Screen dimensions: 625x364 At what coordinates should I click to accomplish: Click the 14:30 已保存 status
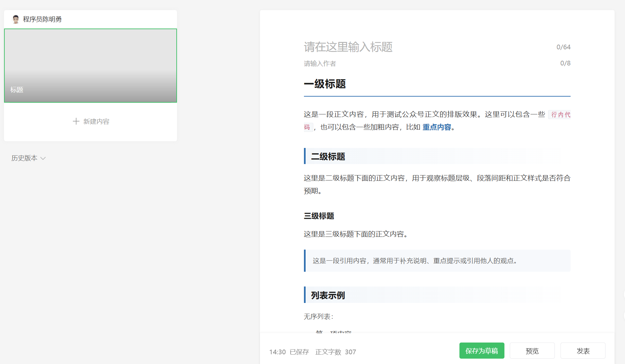tap(289, 352)
